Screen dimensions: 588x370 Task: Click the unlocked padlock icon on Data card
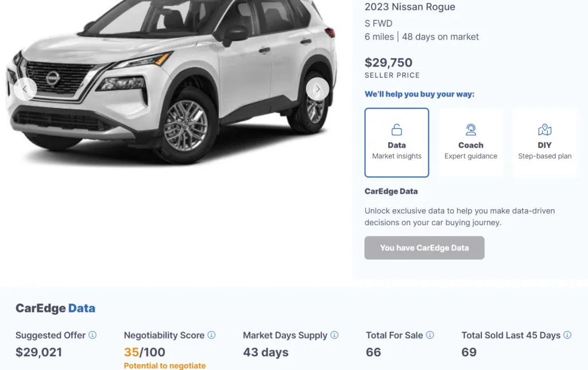point(397,129)
